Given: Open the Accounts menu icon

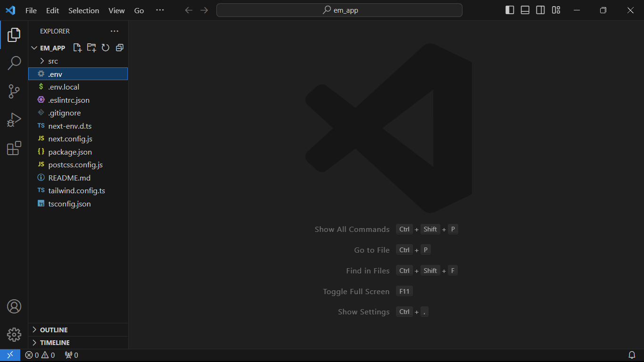Looking at the screenshot, I should (x=14, y=306).
